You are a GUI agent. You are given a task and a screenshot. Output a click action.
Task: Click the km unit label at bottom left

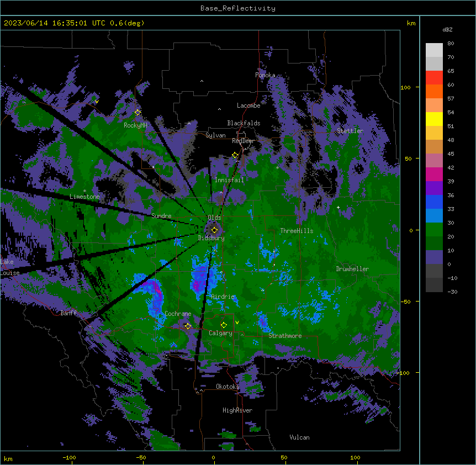tap(8, 459)
